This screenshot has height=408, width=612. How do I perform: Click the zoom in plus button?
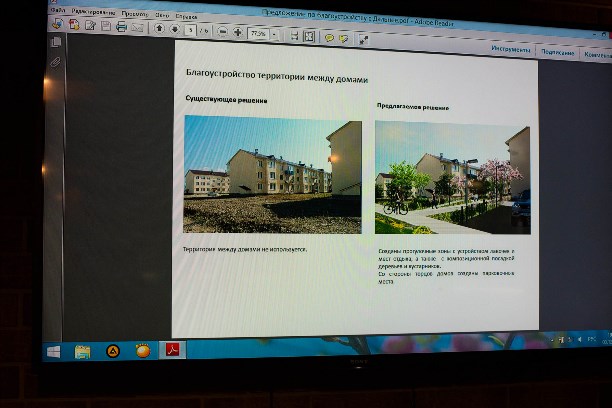pos(238,32)
